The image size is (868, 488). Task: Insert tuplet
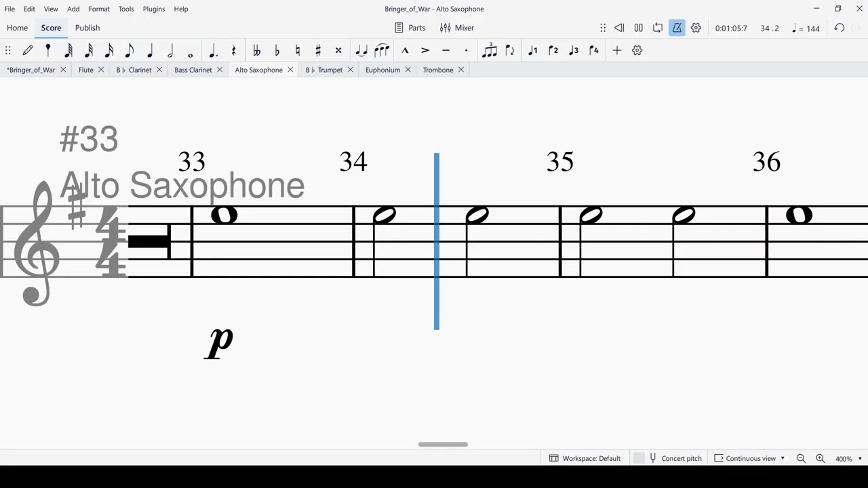click(x=489, y=50)
